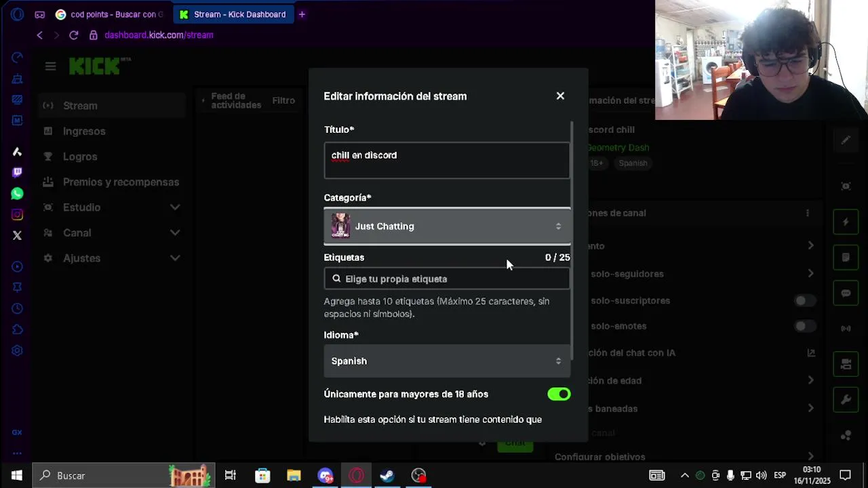
Task: Click the camera panel icon on right rail
Action: (x=846, y=365)
